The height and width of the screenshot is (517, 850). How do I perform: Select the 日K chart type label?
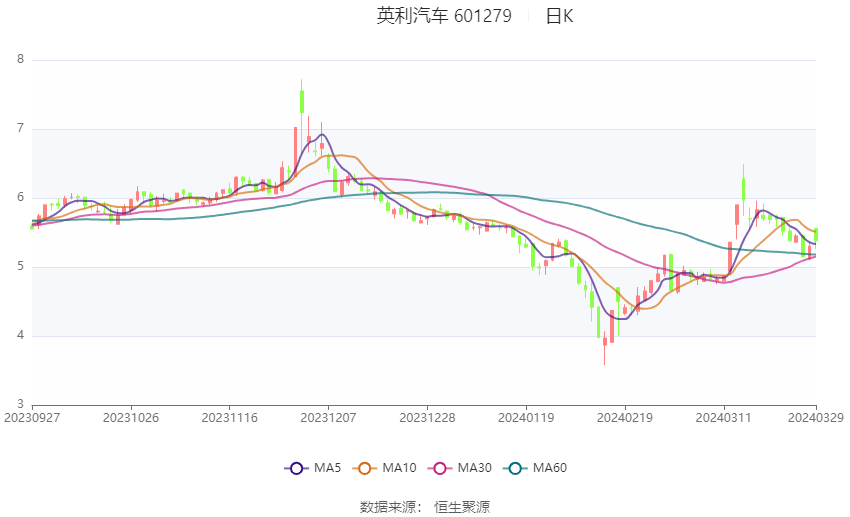click(559, 16)
